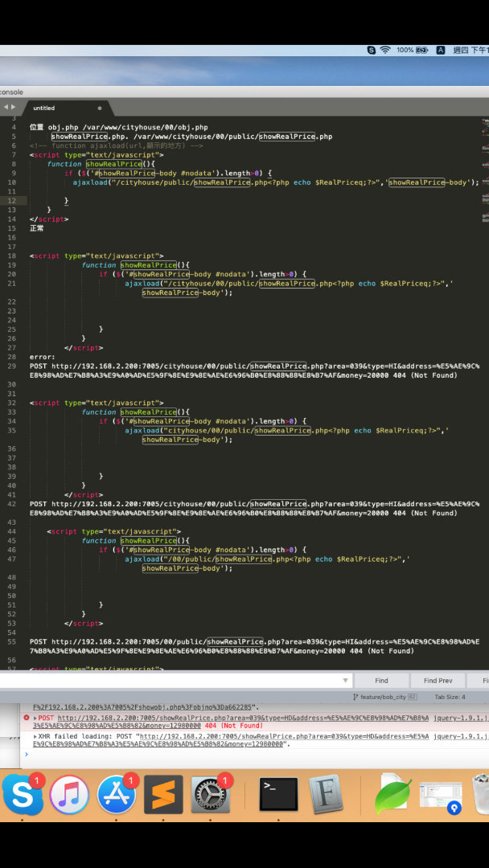The width and height of the screenshot is (489, 868).
Task: Click the 'console' title text
Action: tap(11, 92)
